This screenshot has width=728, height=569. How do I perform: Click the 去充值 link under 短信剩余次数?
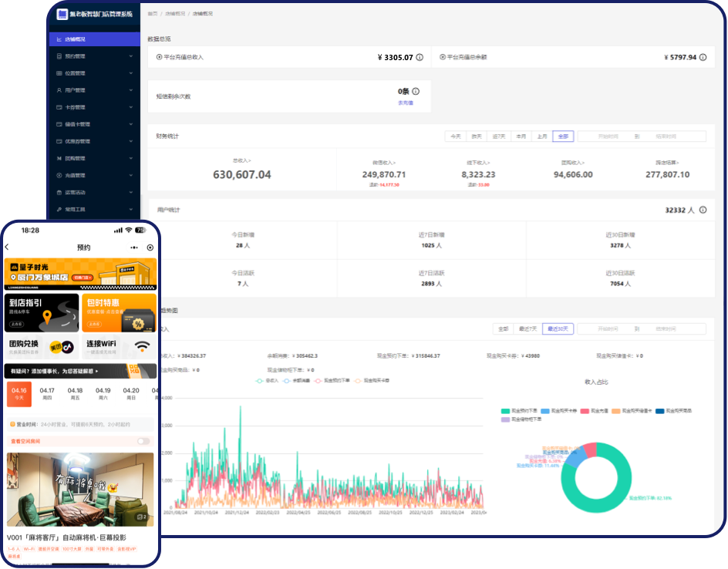[x=406, y=103]
